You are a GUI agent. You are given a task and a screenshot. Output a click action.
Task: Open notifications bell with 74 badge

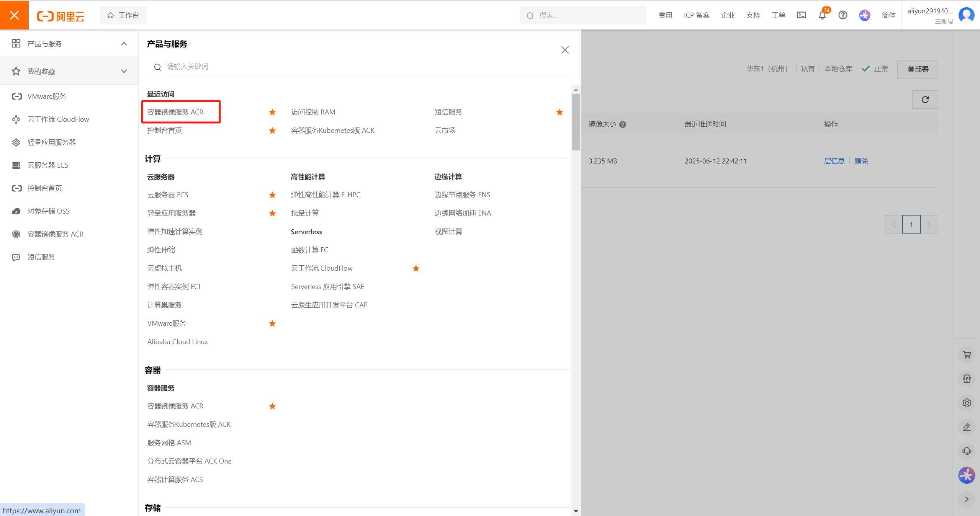pos(822,15)
